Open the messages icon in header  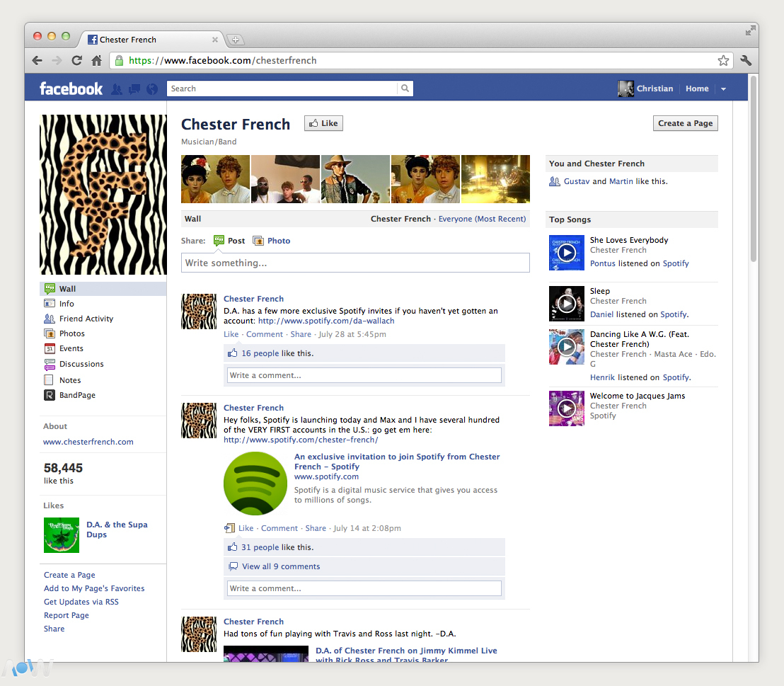(134, 89)
